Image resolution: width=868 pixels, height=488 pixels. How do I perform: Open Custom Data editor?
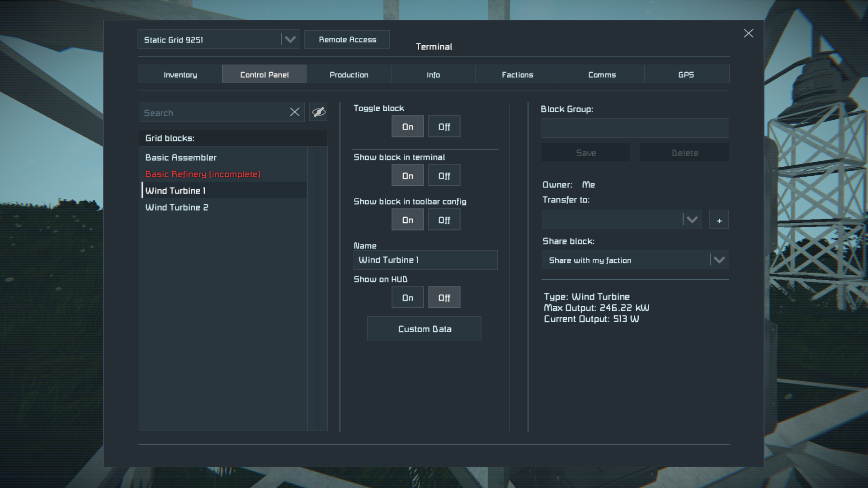[x=424, y=329]
